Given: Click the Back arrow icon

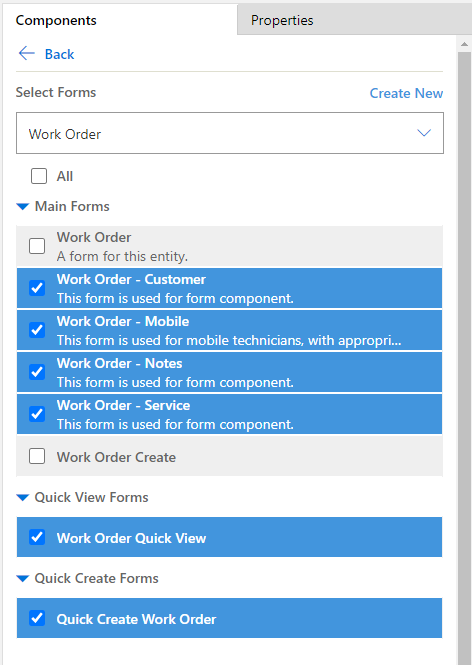Looking at the screenshot, I should point(26,53).
